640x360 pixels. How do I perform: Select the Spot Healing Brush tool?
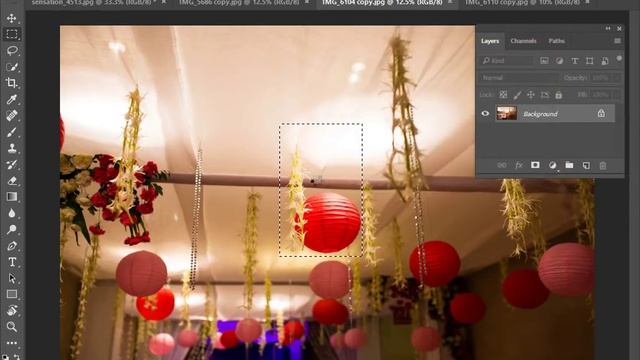11,116
